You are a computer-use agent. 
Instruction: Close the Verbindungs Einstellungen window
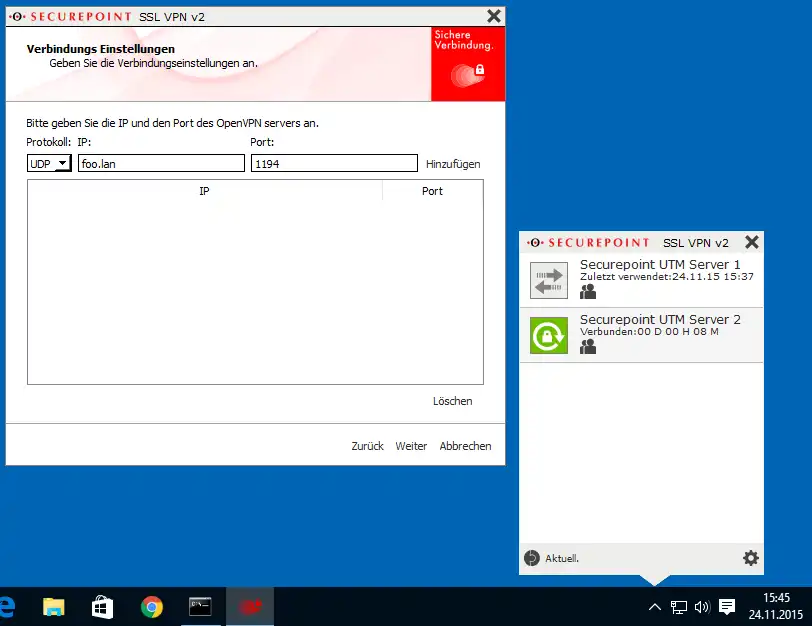pos(494,16)
